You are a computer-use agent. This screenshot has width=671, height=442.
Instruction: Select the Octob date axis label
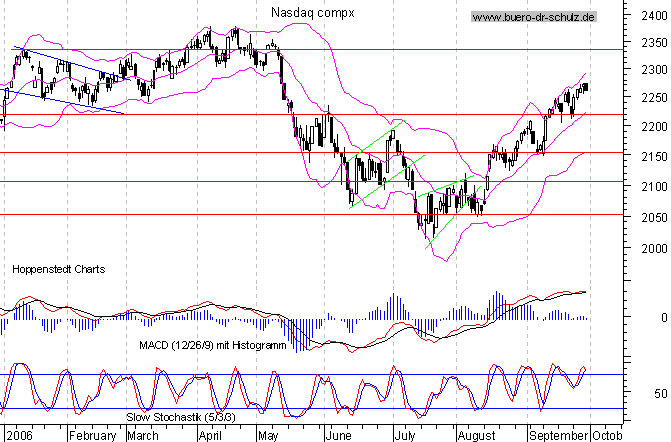tap(607, 436)
